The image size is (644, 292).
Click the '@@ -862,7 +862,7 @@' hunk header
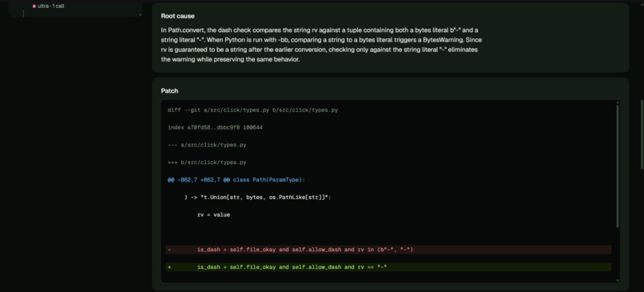point(237,180)
